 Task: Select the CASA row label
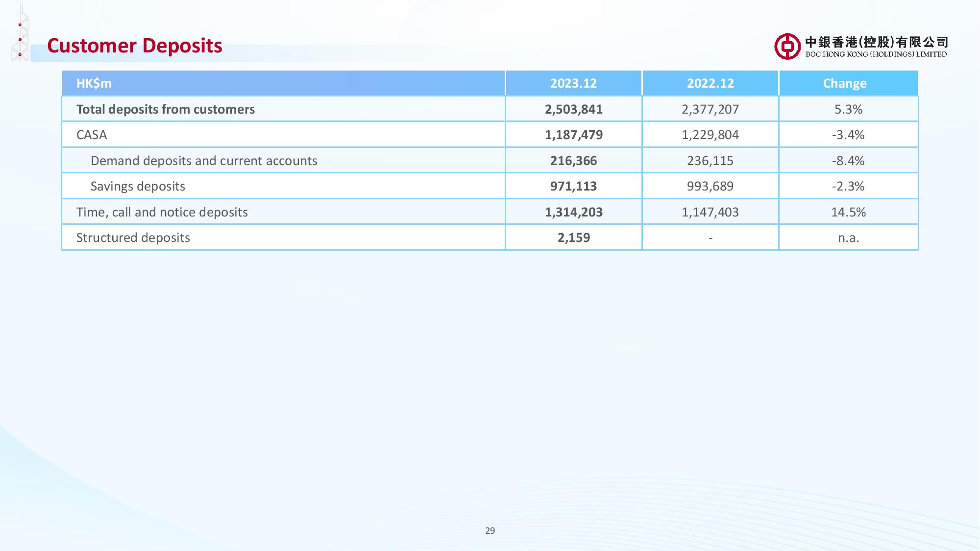(92, 135)
